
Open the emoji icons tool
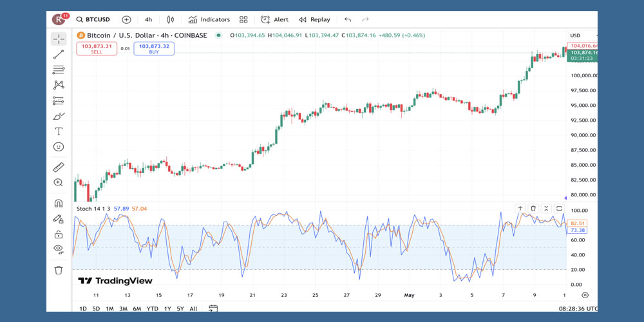(59, 147)
